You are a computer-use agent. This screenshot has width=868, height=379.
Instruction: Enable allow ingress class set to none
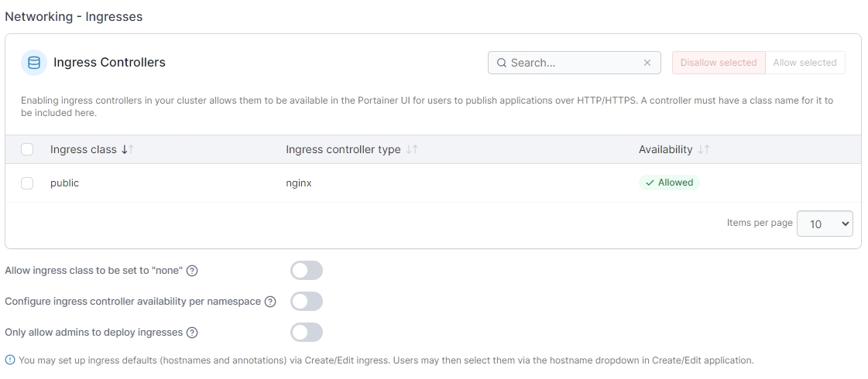click(x=307, y=271)
